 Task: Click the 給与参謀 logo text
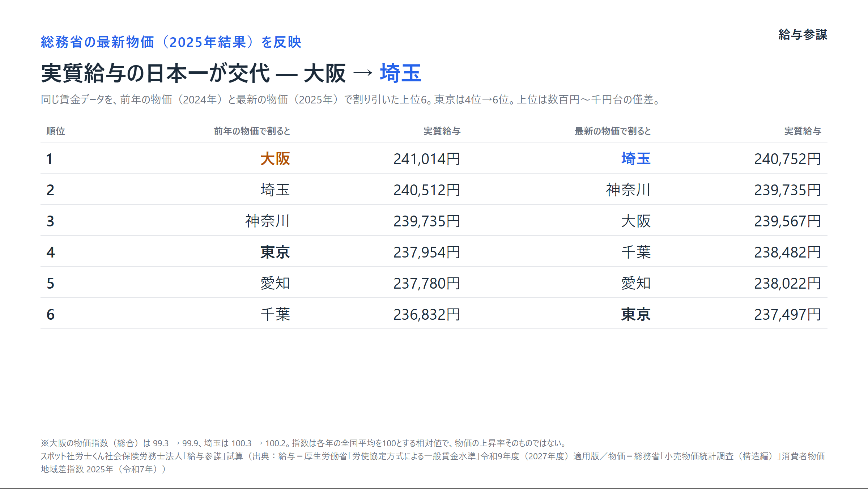[x=803, y=35]
